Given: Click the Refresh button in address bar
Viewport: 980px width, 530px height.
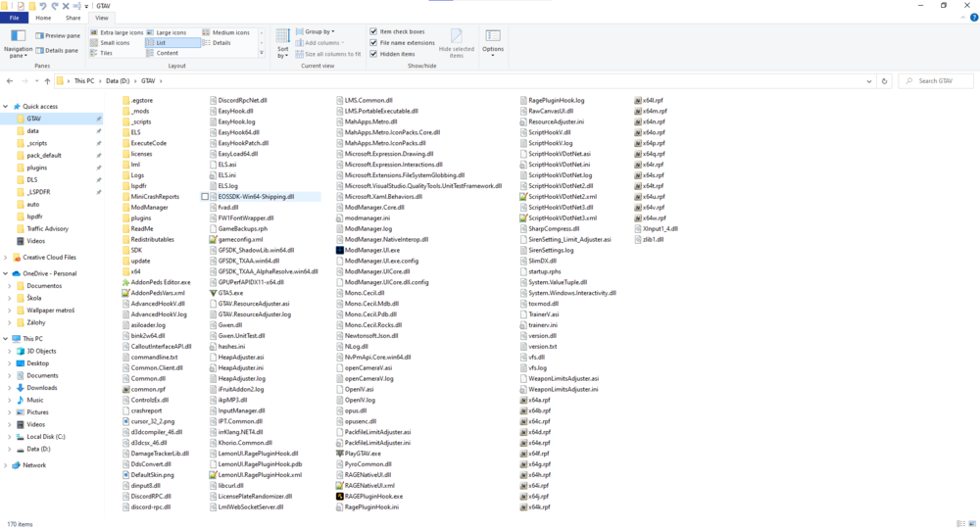Looking at the screenshot, I should [x=884, y=81].
